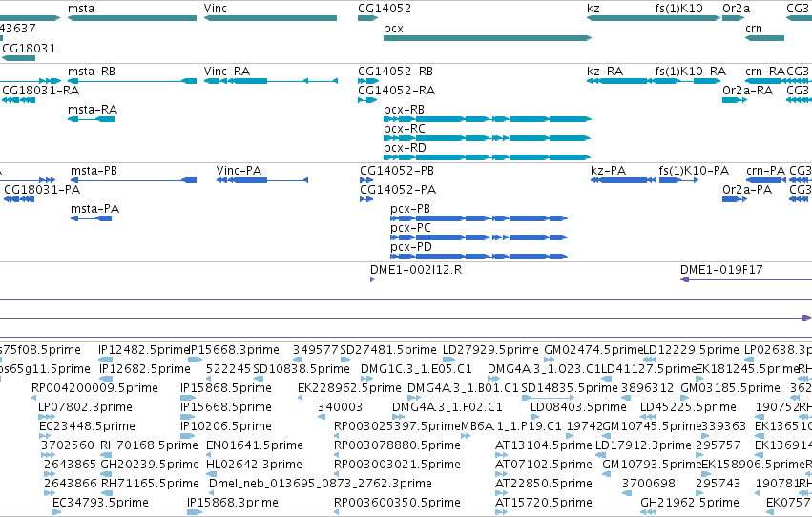
Task: Click the pcx-PD protein feature
Action: point(479,257)
